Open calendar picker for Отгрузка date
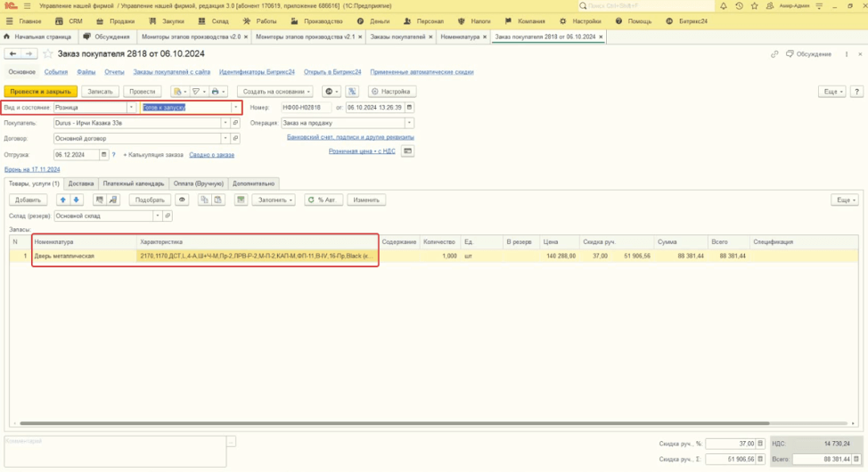 (103, 155)
